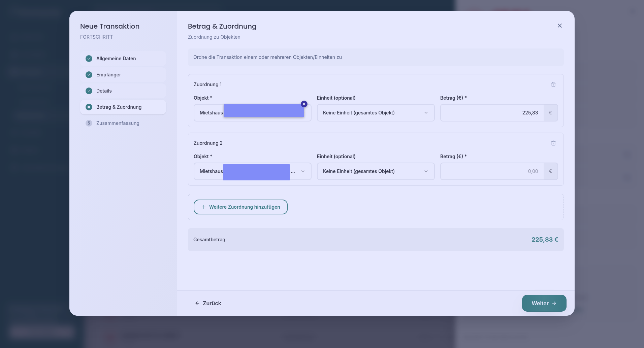Go to the Allgemeine Daten step
This screenshot has width=644, height=348.
click(x=123, y=59)
